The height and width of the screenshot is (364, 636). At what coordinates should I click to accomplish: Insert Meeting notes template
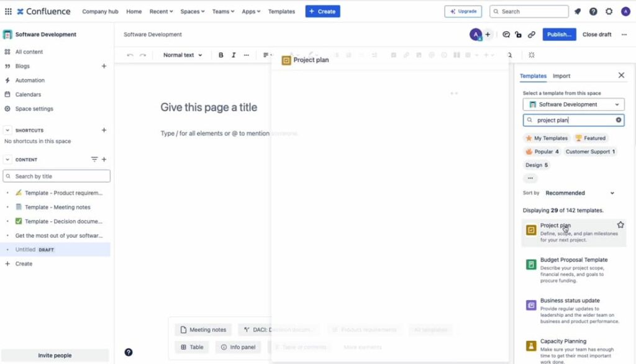(x=203, y=330)
